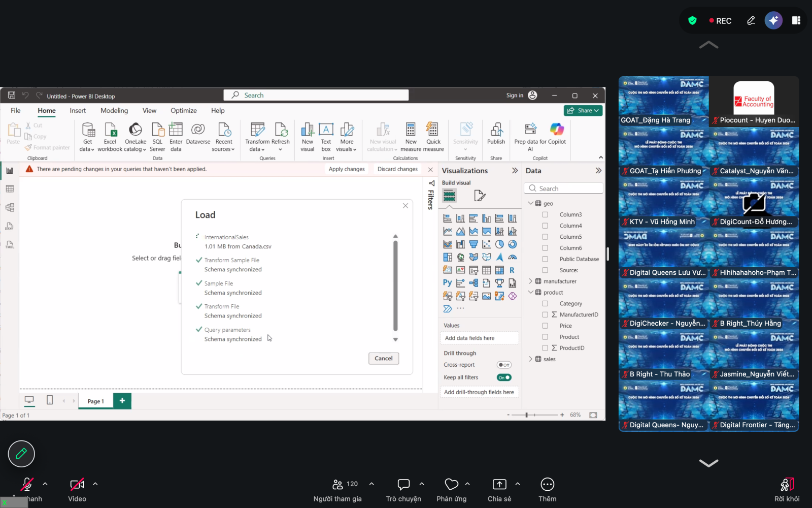Collapse the Data pane
The image size is (812, 508).
(598, 171)
